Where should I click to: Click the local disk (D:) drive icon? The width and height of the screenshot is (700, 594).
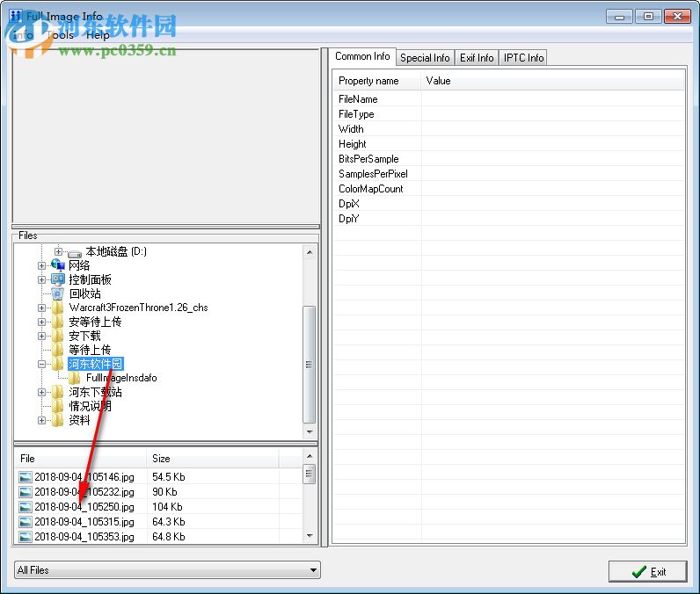(75, 252)
